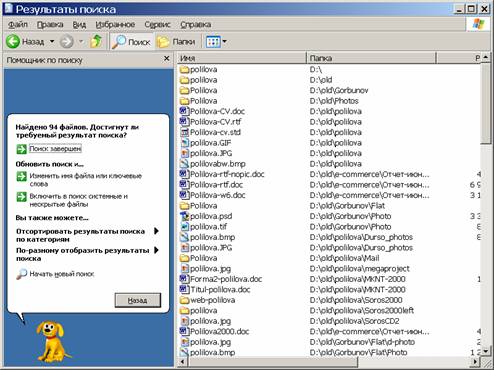The width and height of the screenshot is (494, 370).
Task: Toggle the Поиск search pane button
Action: click(x=131, y=42)
